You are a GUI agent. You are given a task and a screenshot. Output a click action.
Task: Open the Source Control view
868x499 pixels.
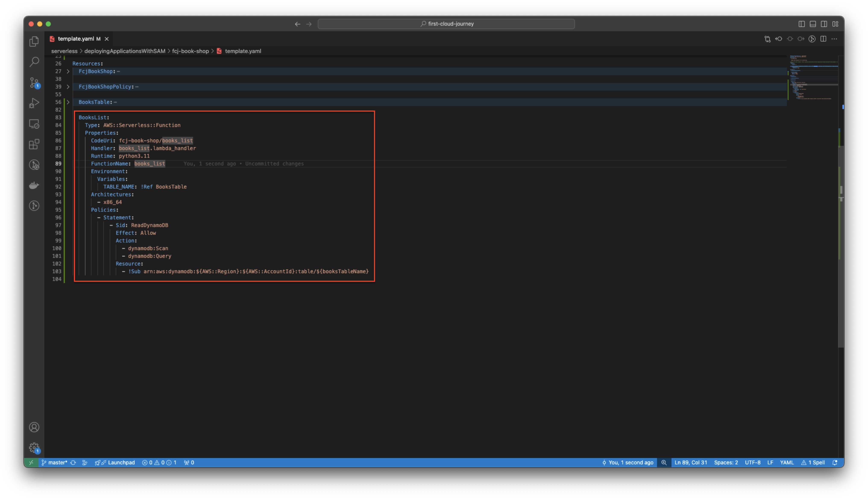coord(34,83)
